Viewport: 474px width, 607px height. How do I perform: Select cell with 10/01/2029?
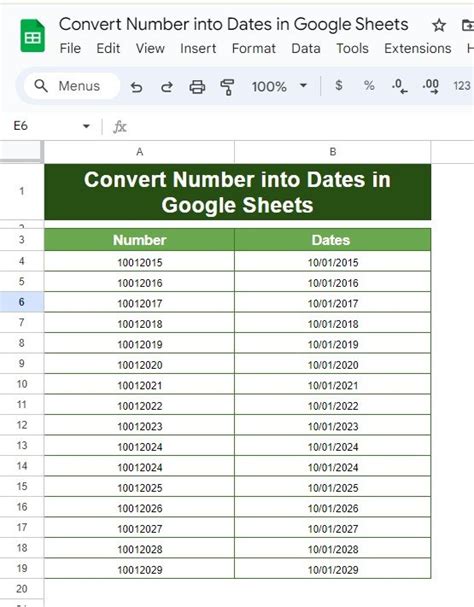pyautogui.click(x=333, y=569)
